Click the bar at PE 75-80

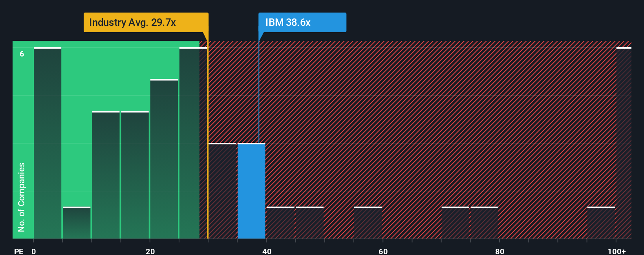pyautogui.click(x=485, y=223)
